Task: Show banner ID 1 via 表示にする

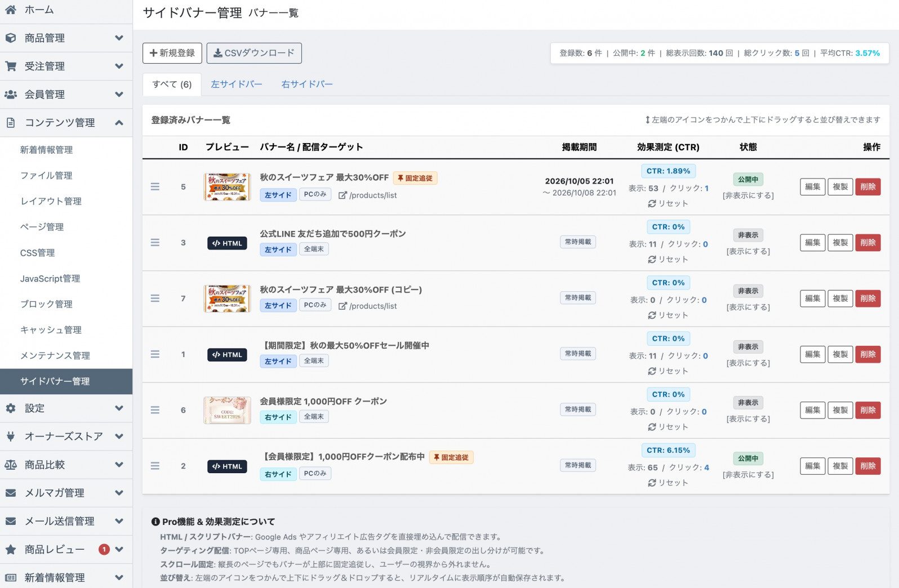Action: coord(748,363)
